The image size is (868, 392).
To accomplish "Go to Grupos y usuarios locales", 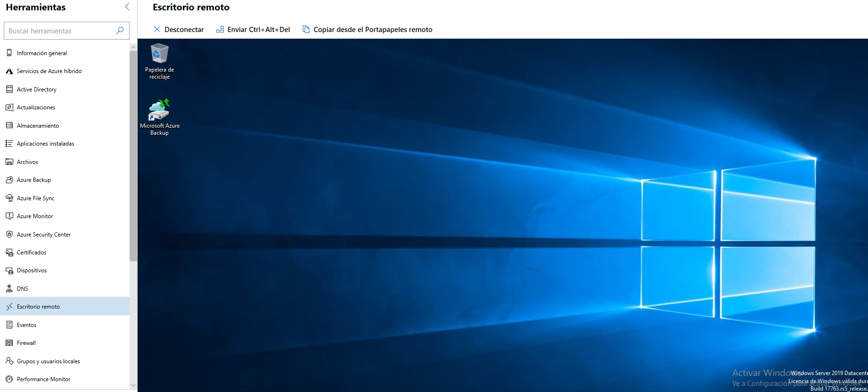I will (48, 361).
